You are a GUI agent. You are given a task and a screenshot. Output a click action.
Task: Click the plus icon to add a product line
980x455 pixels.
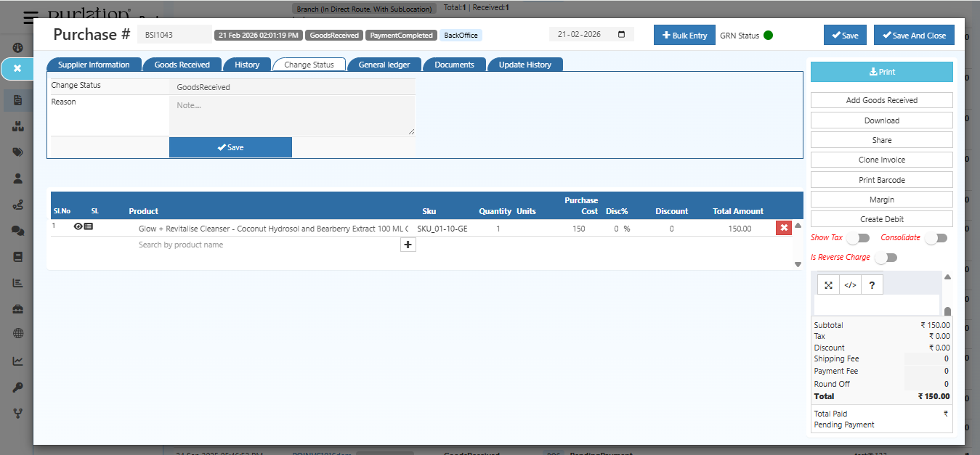click(x=408, y=245)
